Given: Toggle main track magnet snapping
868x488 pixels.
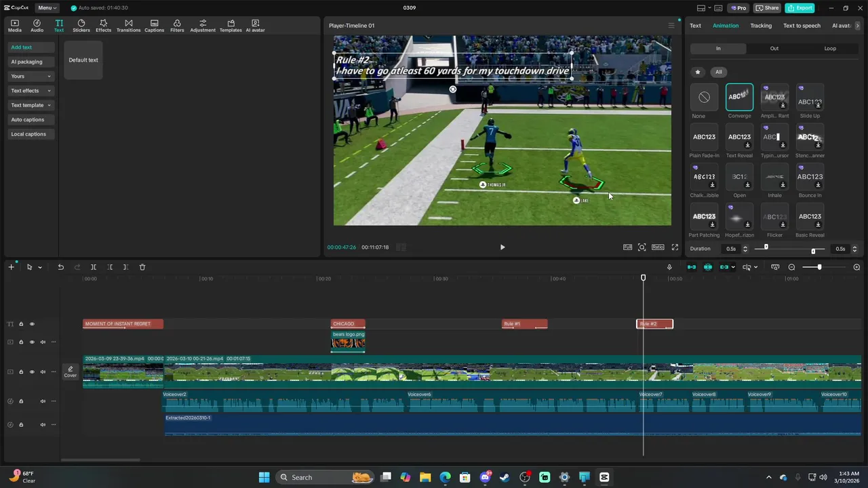Looking at the screenshot, I should [692, 267].
